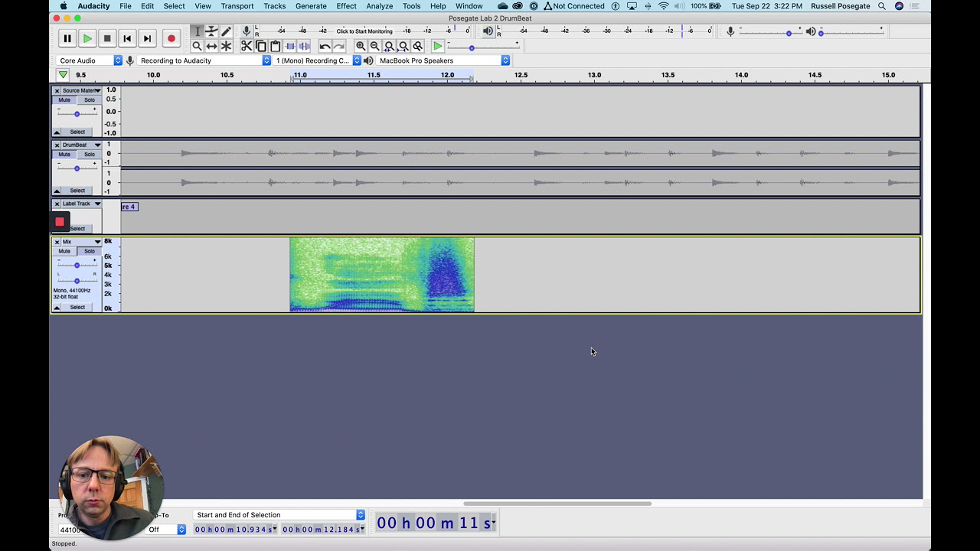Open Recording to Audacity device dropdown
980x551 pixels.
pos(204,60)
